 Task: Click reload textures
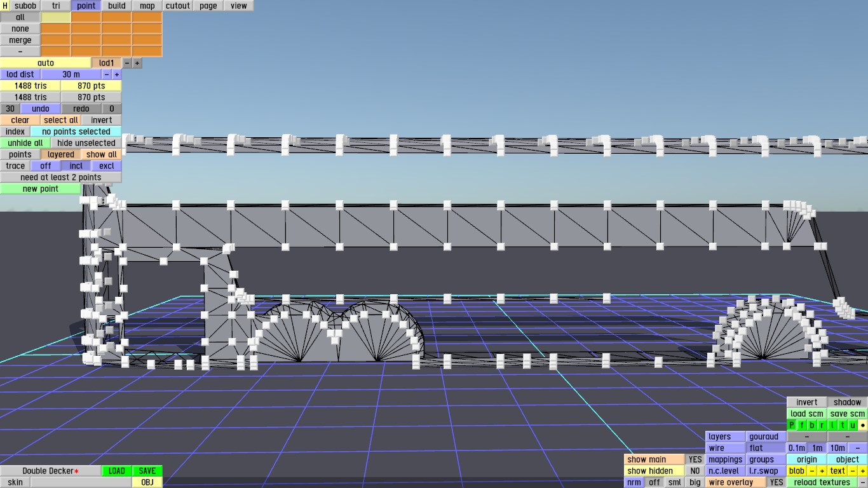(x=822, y=482)
